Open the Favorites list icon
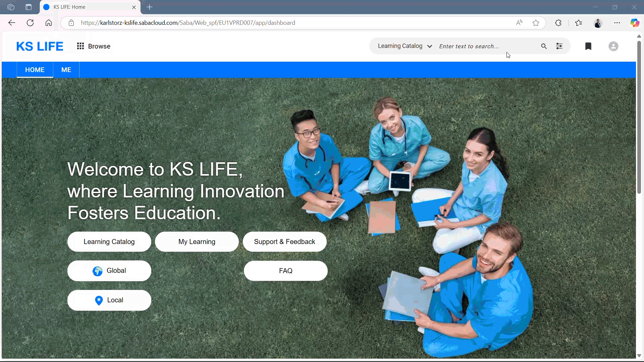The height and width of the screenshot is (362, 644). coord(579,23)
